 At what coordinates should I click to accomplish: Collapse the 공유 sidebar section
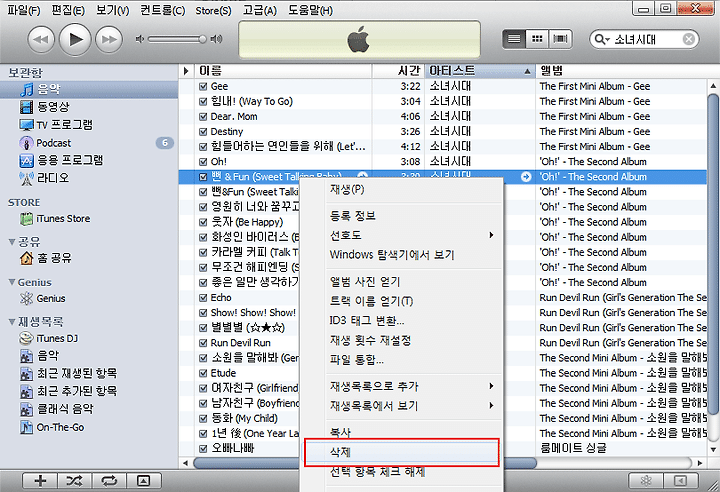[x=12, y=242]
